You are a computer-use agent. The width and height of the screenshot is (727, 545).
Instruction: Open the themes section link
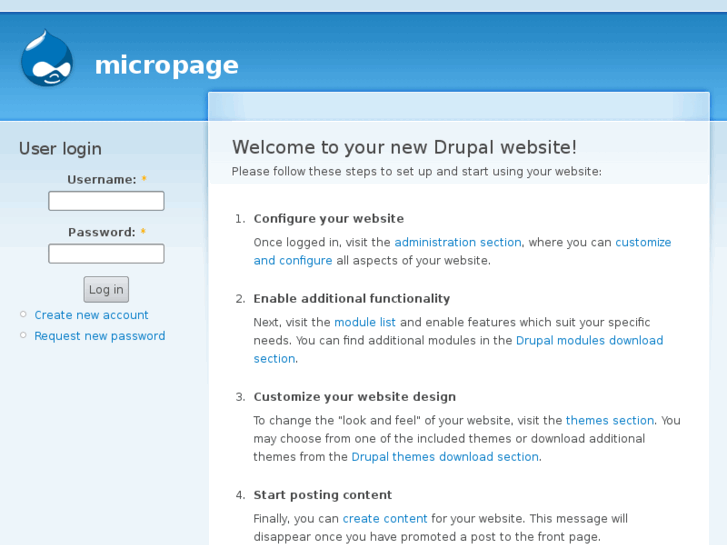coord(610,420)
